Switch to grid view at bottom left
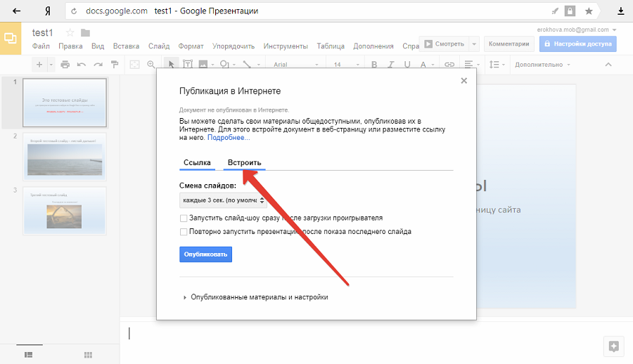The width and height of the screenshot is (633, 364). pos(88,354)
